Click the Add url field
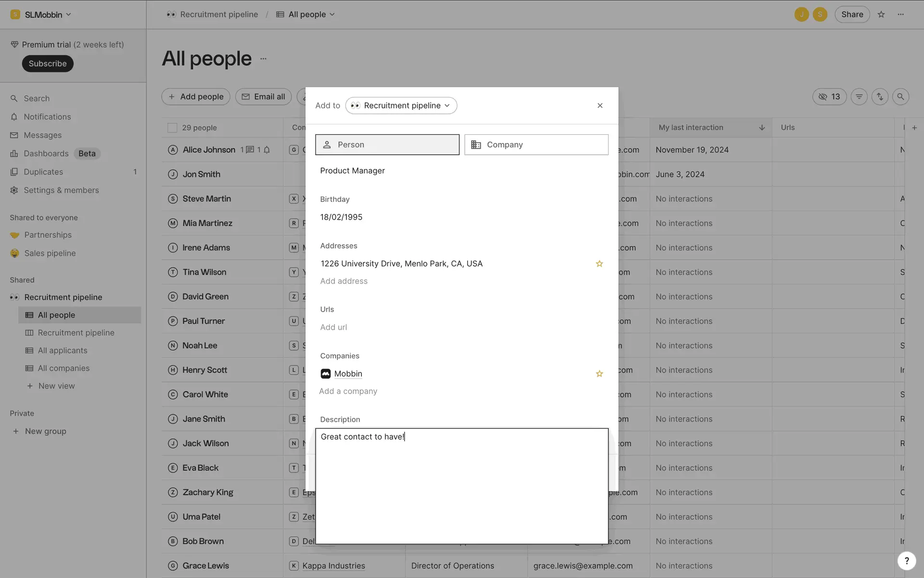The image size is (924, 578). click(x=334, y=328)
